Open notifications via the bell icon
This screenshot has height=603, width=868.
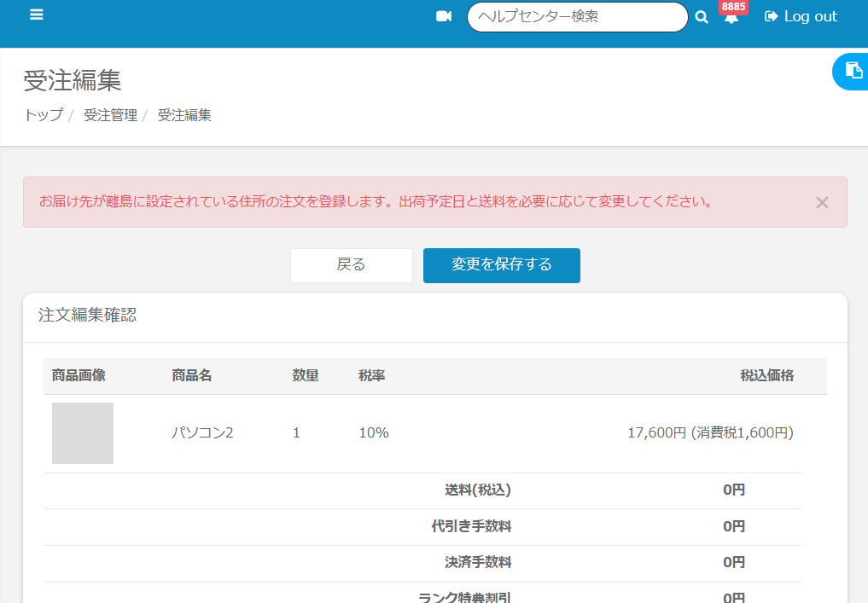(731, 18)
